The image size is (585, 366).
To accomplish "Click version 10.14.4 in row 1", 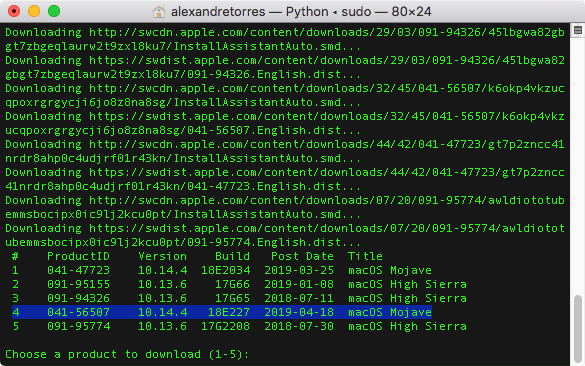I will click(x=162, y=270).
